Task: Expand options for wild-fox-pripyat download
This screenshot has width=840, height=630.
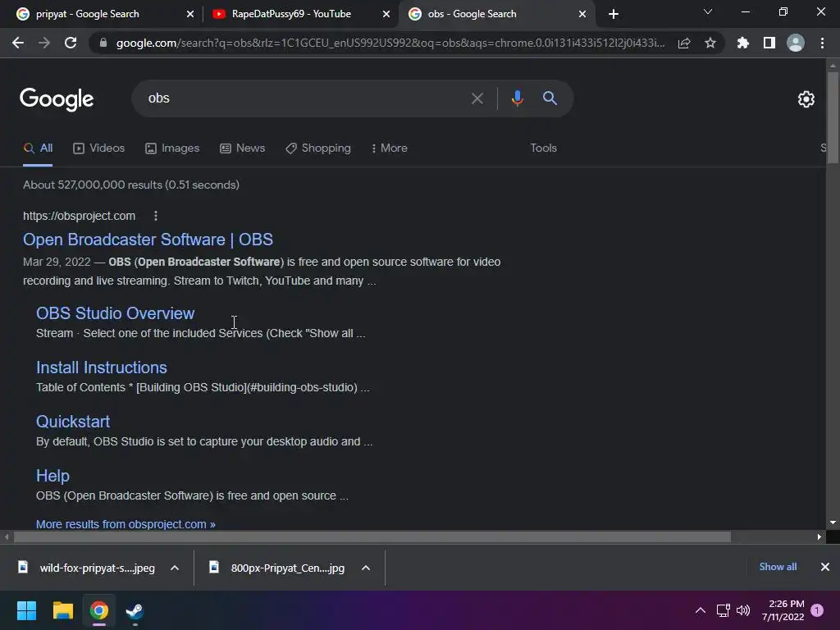Action: 175,568
